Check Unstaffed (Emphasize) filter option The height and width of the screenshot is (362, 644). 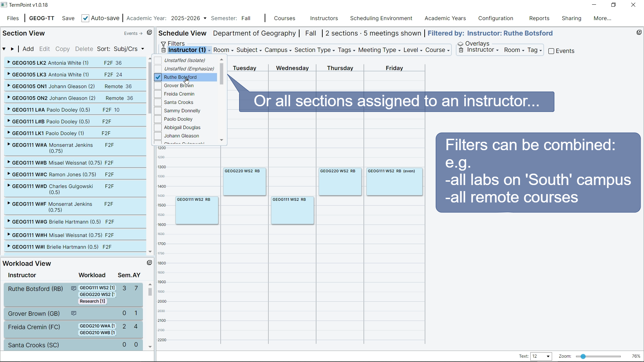158,69
